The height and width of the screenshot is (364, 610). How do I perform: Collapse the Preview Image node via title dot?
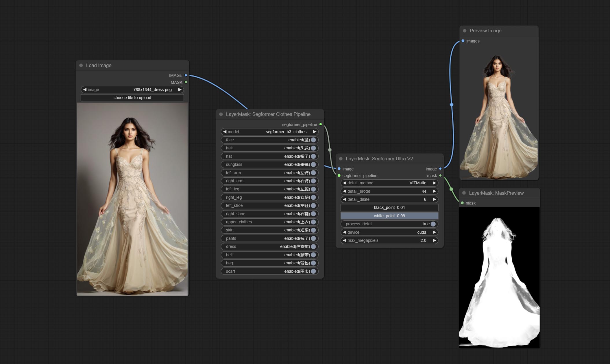465,31
